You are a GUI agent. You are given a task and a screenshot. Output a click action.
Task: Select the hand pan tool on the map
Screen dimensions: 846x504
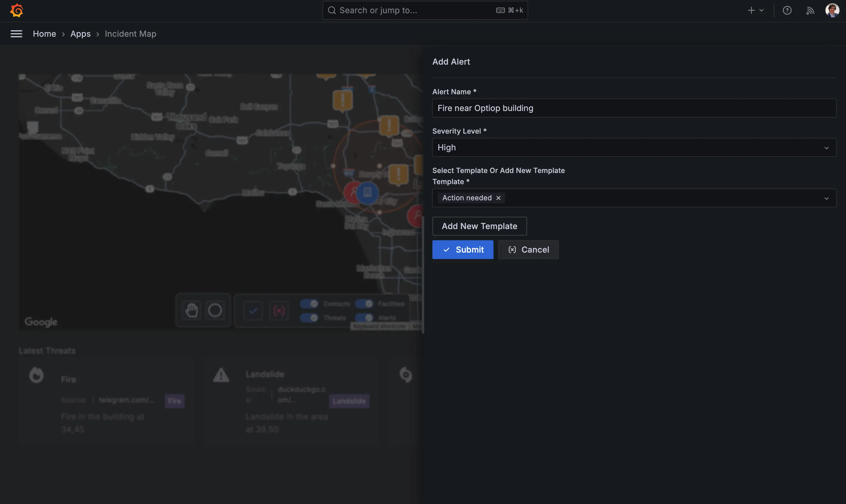pos(192,310)
